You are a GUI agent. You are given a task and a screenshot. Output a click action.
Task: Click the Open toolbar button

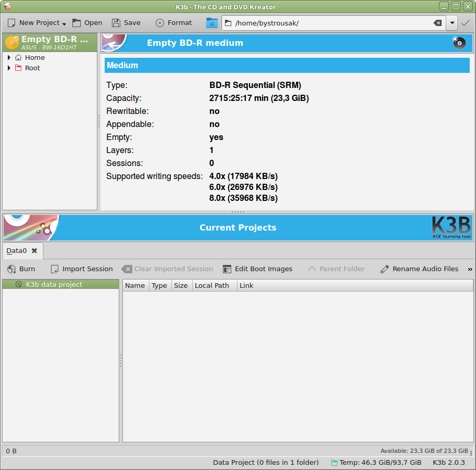click(87, 23)
